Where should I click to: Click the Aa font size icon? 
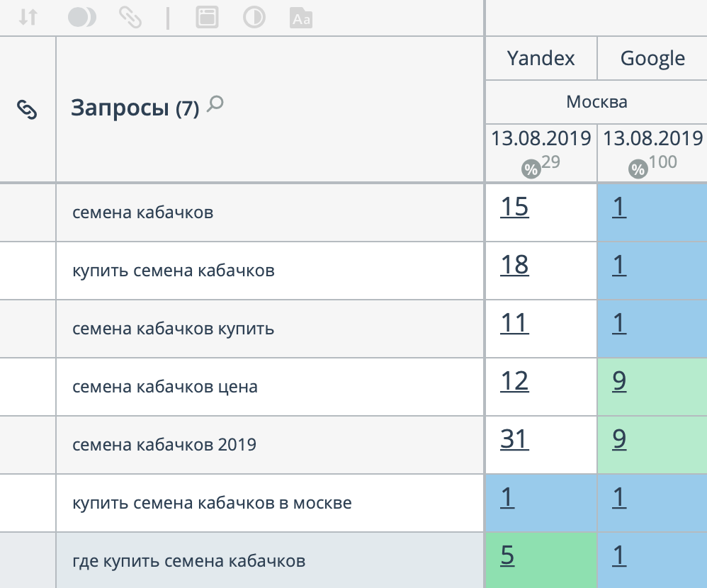(301, 18)
